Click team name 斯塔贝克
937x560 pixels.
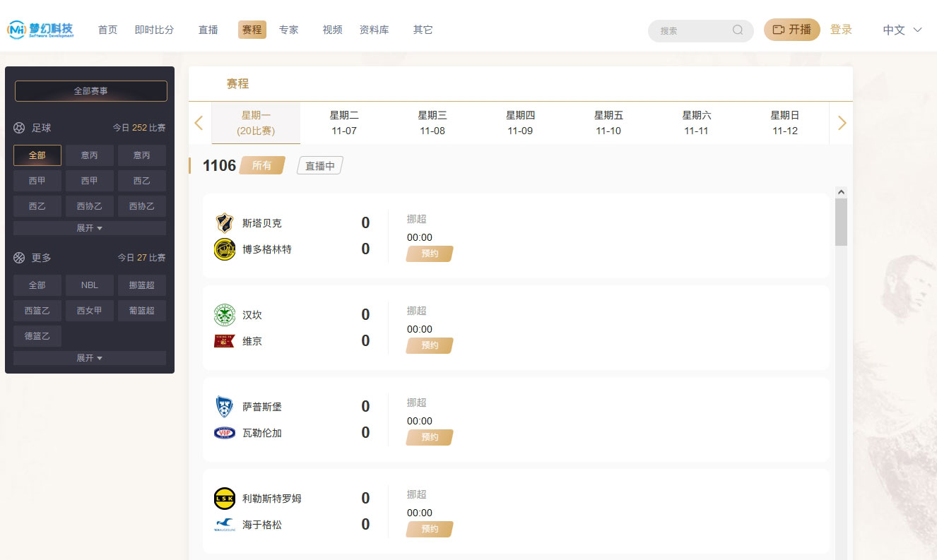click(262, 223)
